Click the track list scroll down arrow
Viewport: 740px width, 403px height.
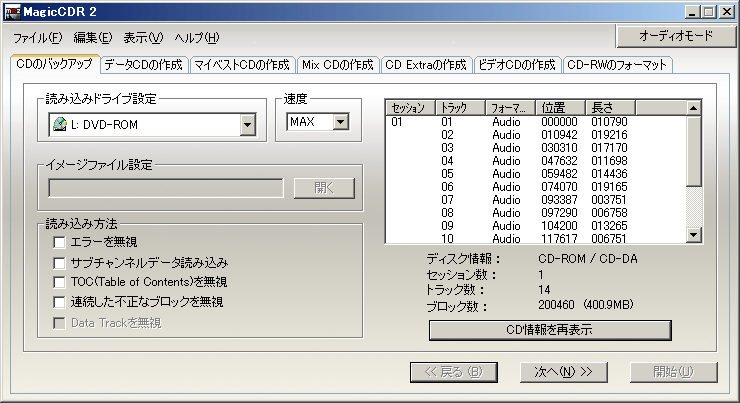[x=693, y=235]
